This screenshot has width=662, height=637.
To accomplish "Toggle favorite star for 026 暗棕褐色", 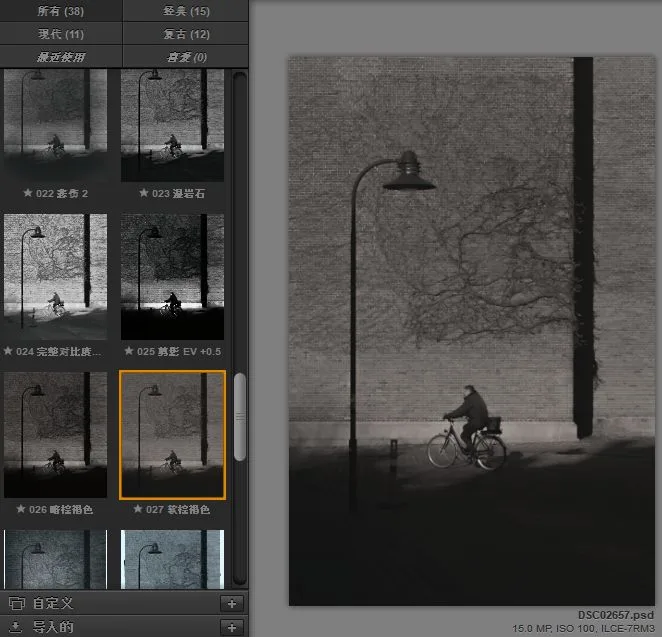I will pyautogui.click(x=21, y=509).
